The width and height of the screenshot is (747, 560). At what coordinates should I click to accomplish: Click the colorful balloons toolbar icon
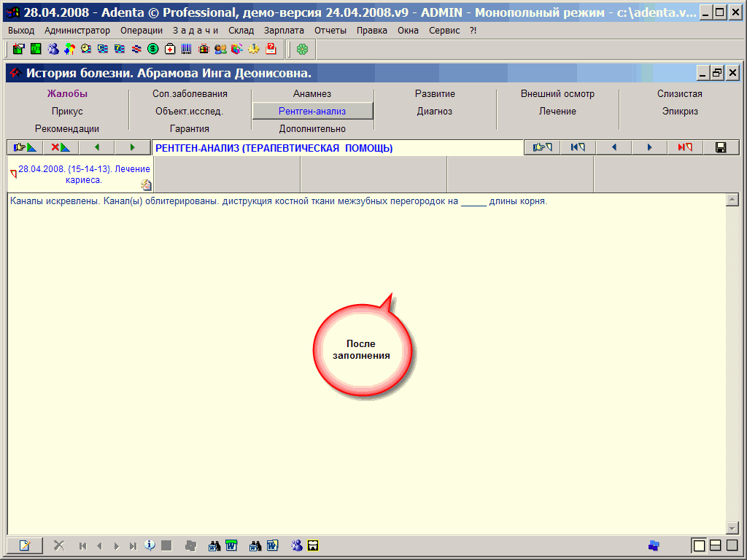click(69, 49)
